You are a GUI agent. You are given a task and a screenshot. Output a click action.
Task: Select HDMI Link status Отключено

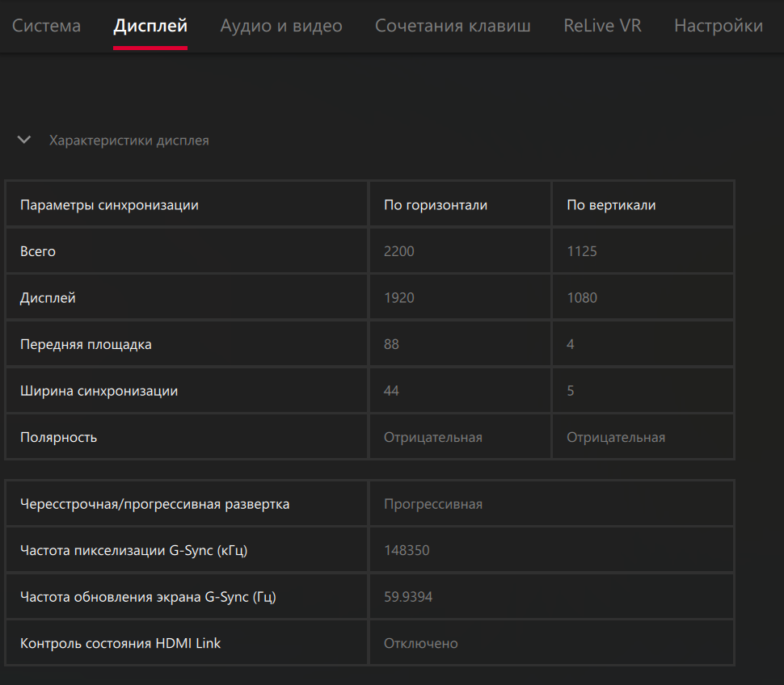click(x=420, y=643)
